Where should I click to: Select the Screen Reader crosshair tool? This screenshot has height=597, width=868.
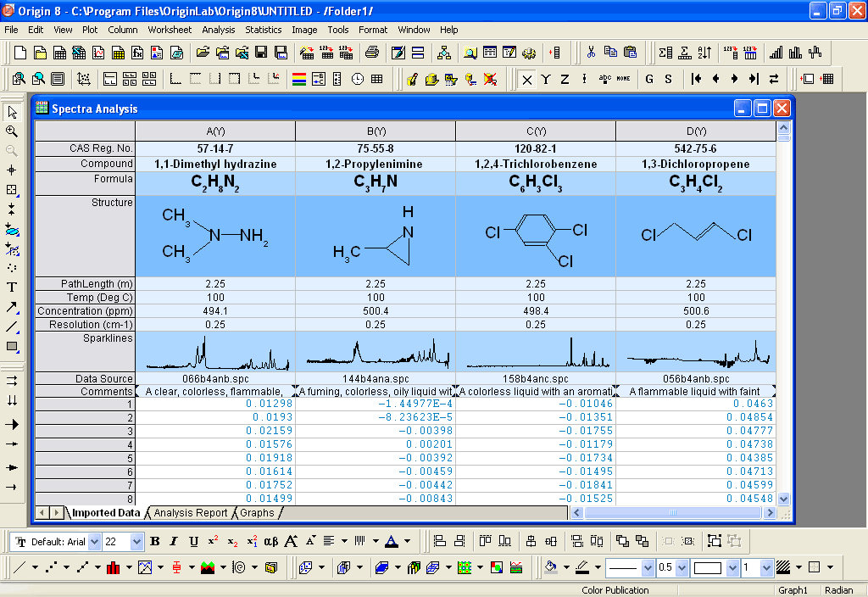tap(12, 170)
